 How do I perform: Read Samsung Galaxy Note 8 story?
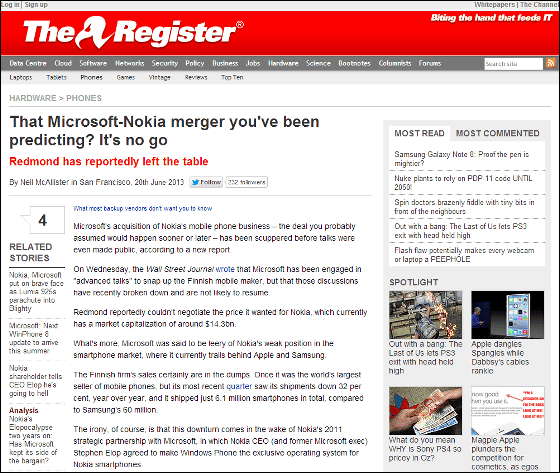pos(461,159)
